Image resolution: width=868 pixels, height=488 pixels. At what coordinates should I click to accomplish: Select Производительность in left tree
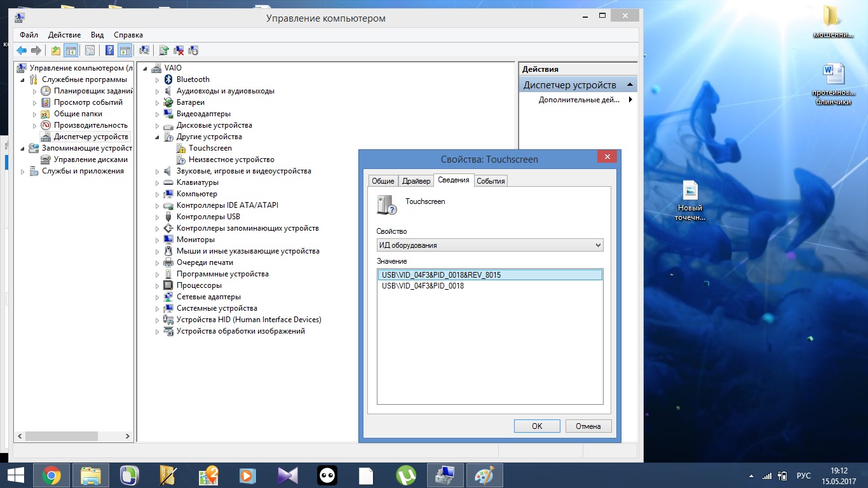coord(91,125)
